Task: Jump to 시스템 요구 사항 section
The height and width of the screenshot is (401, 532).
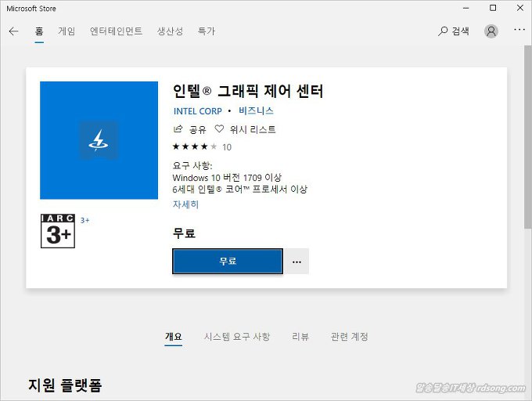Action: (x=236, y=337)
